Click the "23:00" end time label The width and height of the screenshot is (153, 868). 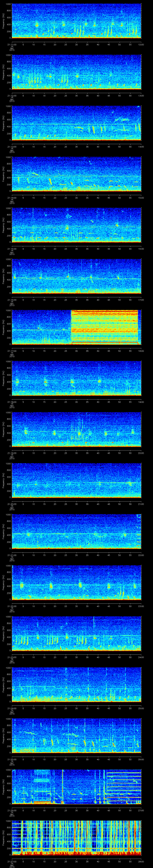[141, 606]
